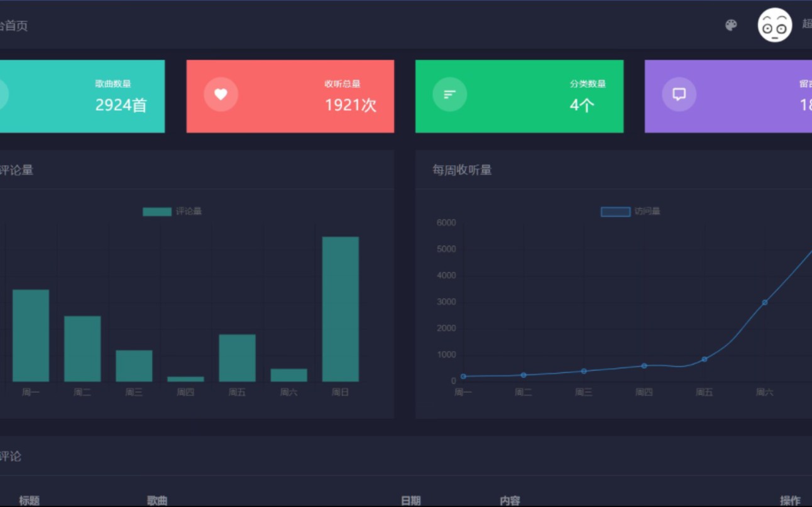The image size is (812, 507).
Task: Select the 周六 bar in comment chart
Action: click(288, 375)
